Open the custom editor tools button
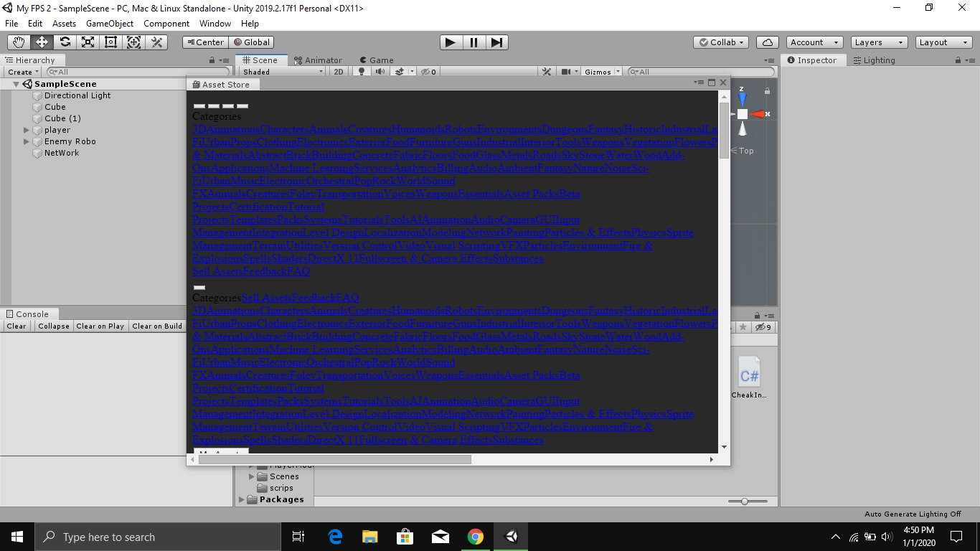This screenshot has height=551, width=980. pyautogui.click(x=156, y=42)
